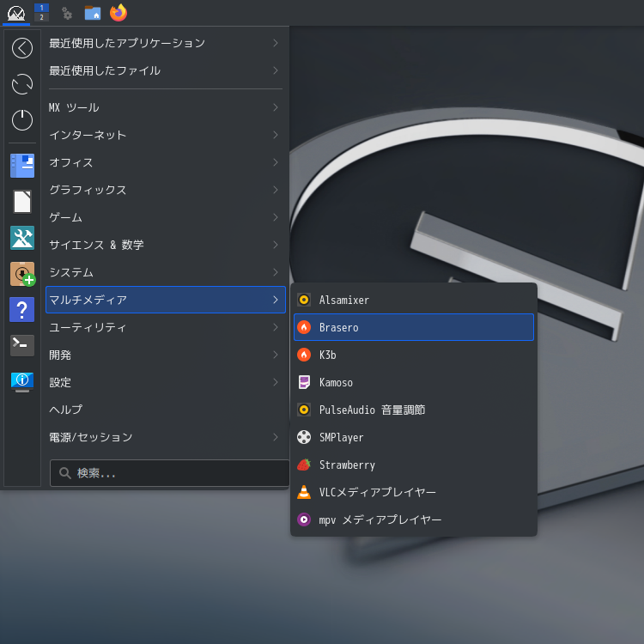The height and width of the screenshot is (644, 644).
Task: Open Kamoso webcam application
Action: point(414,382)
